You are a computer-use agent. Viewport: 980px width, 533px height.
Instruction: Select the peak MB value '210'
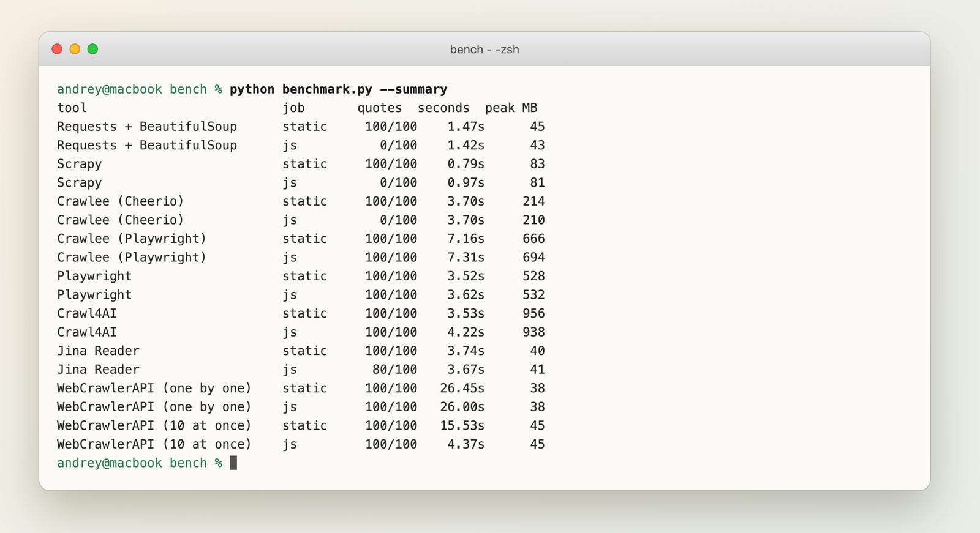coord(533,220)
